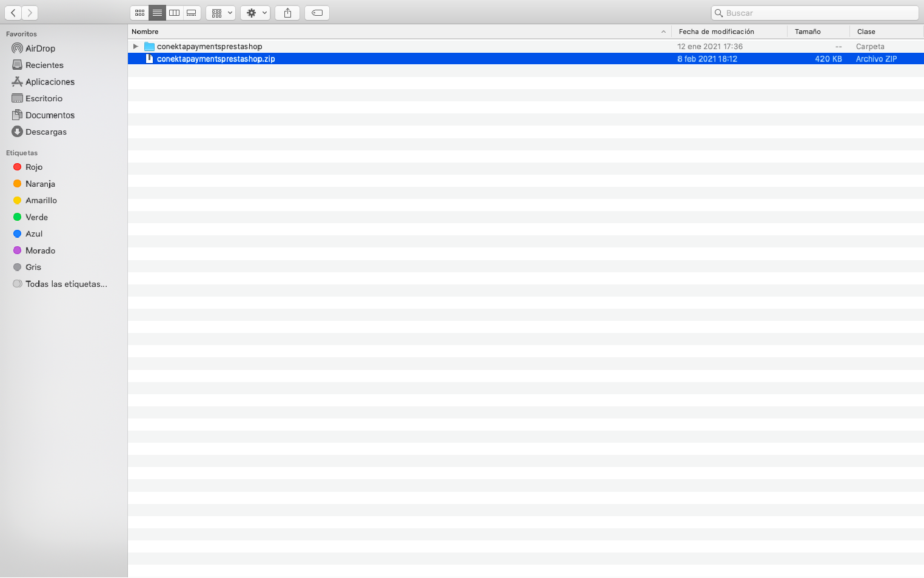Click the date 12 ene 2021 17:36
The image size is (924, 578).
point(710,47)
